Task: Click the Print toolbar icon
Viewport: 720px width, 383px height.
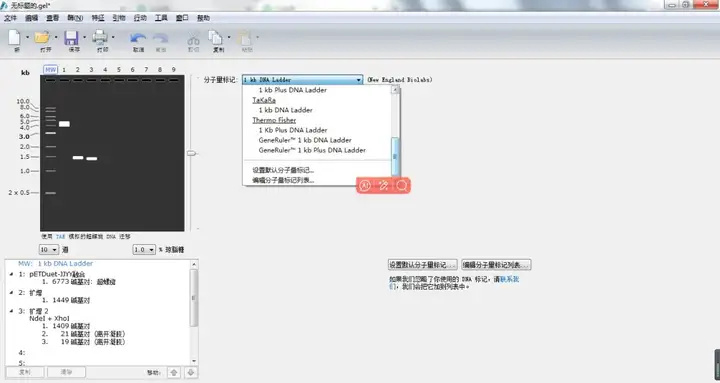Action: [x=100, y=38]
